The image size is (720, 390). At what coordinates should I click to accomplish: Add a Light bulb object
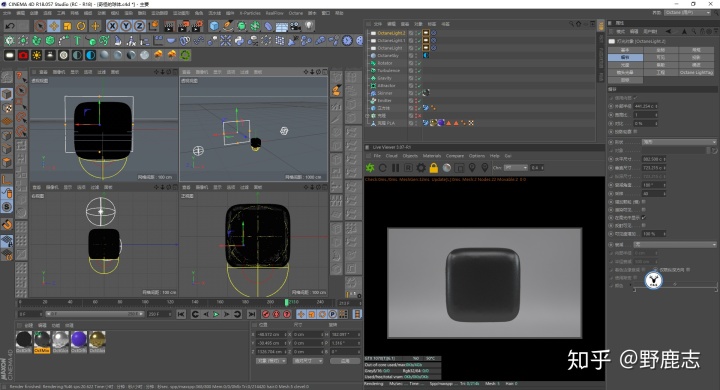pyautogui.click(x=309, y=26)
